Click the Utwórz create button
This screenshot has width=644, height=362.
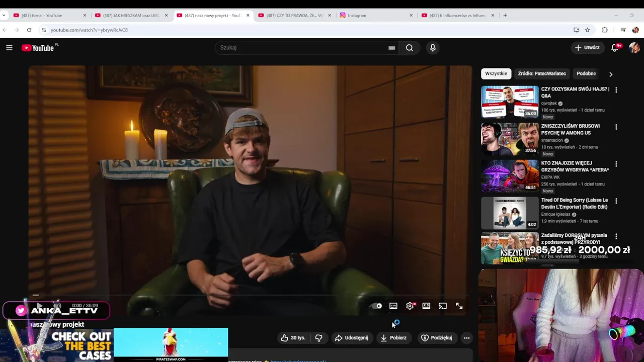(x=587, y=48)
